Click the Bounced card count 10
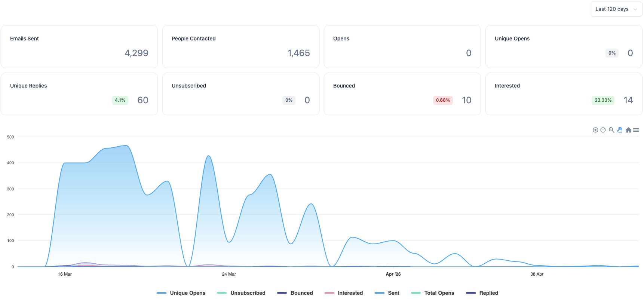Screen dimensions: 644x300 [467, 100]
